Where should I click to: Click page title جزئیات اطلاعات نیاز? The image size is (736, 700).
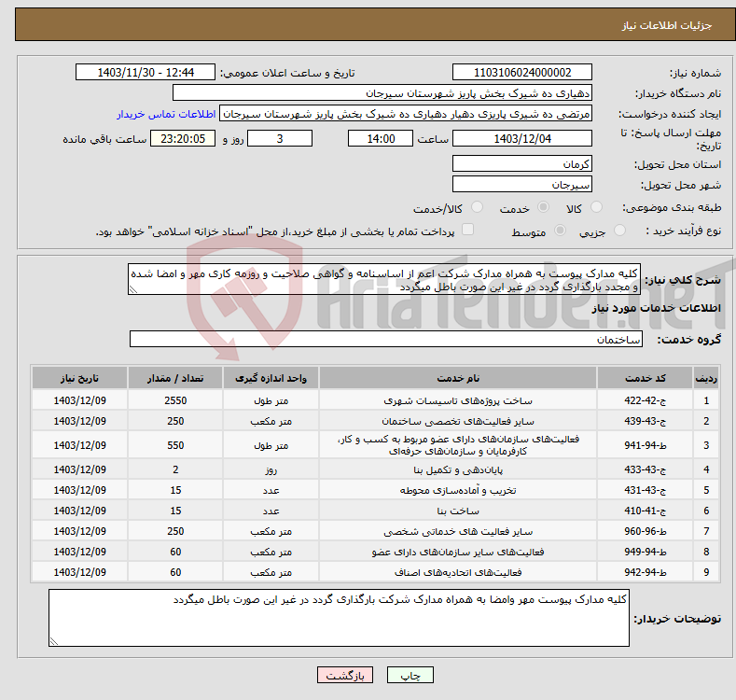667,25
